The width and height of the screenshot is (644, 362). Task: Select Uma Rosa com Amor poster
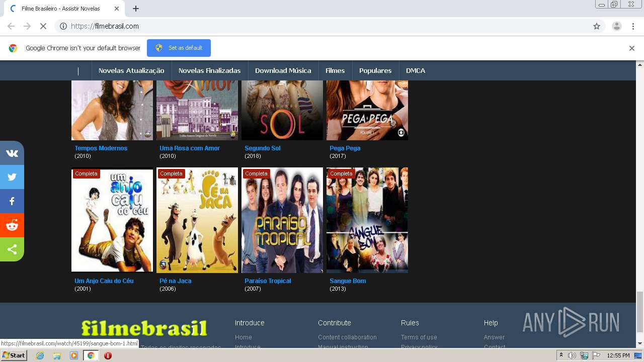point(197,110)
